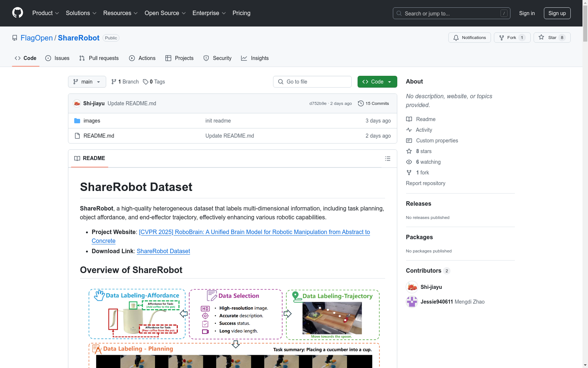Open the Releases heading link
This screenshot has width=588, height=368.
[419, 204]
